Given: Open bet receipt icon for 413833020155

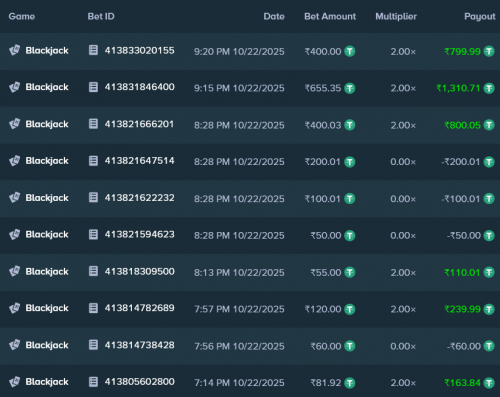Looking at the screenshot, I should [93, 50].
